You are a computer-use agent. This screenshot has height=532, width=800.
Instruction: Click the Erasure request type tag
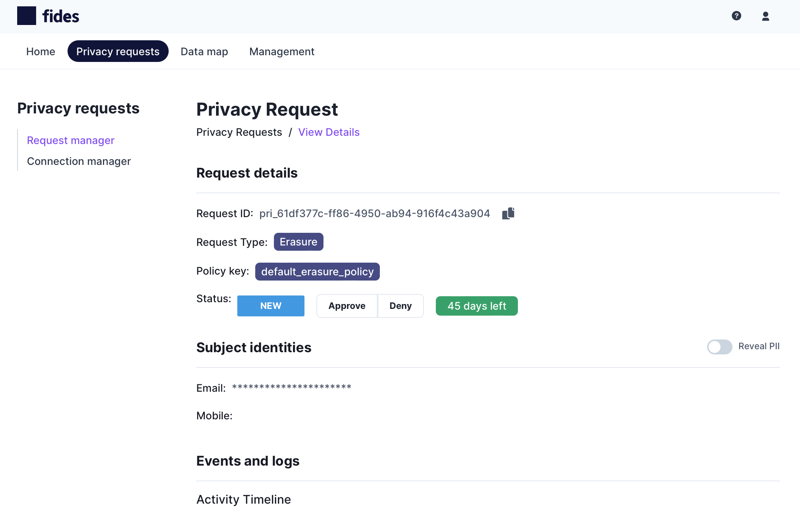(299, 242)
